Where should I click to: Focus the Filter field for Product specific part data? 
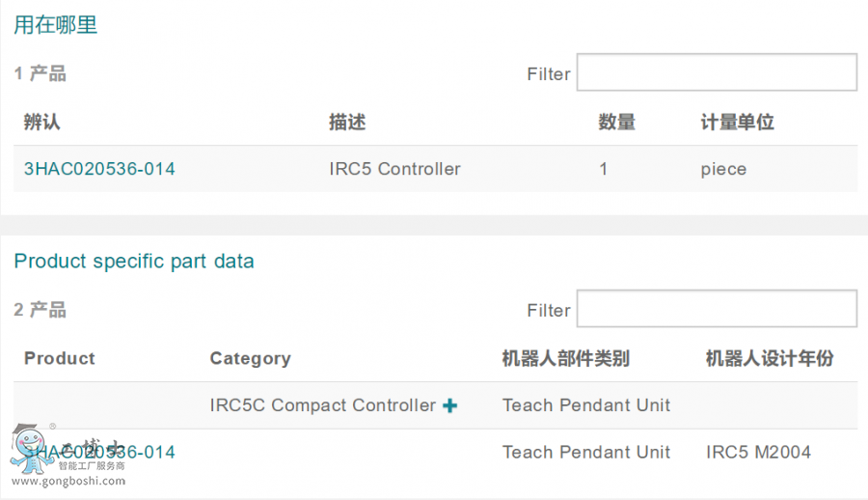tap(716, 309)
